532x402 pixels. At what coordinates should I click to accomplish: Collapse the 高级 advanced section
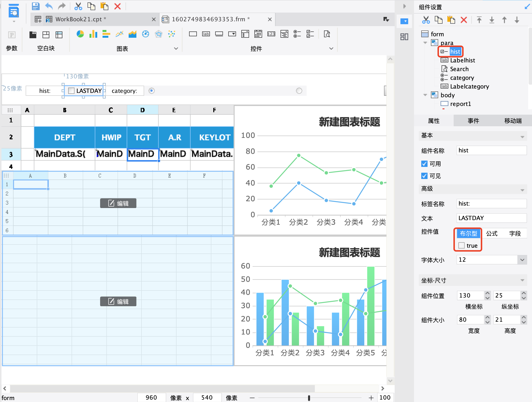[x=522, y=190]
